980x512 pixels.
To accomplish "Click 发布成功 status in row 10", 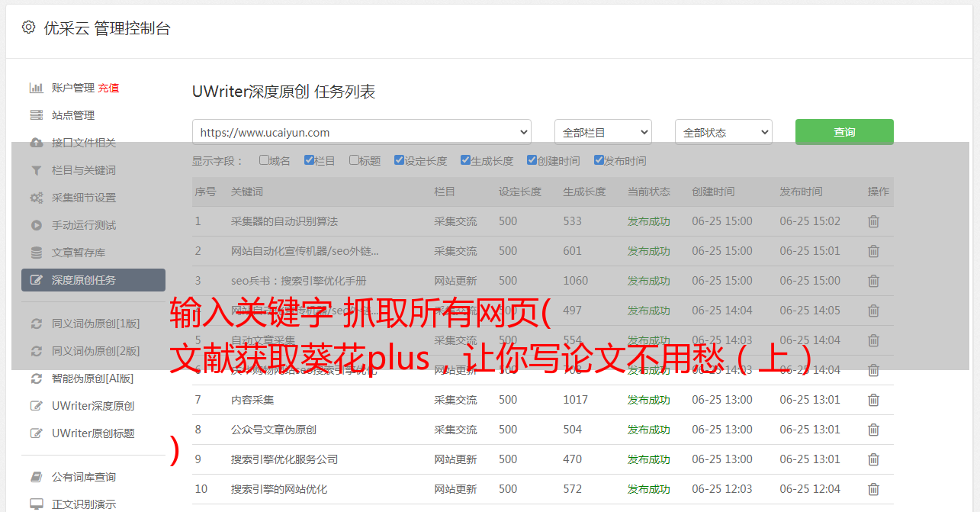I will pos(649,489).
